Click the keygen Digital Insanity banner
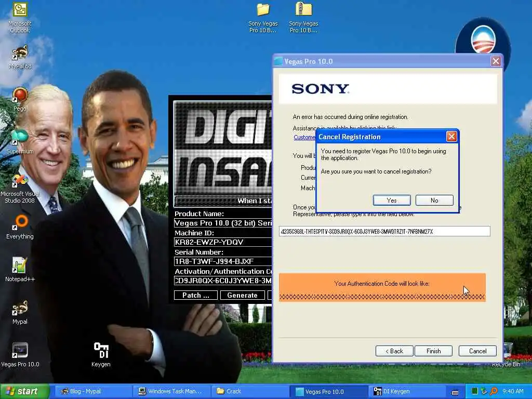The width and height of the screenshot is (532, 399). click(x=223, y=153)
